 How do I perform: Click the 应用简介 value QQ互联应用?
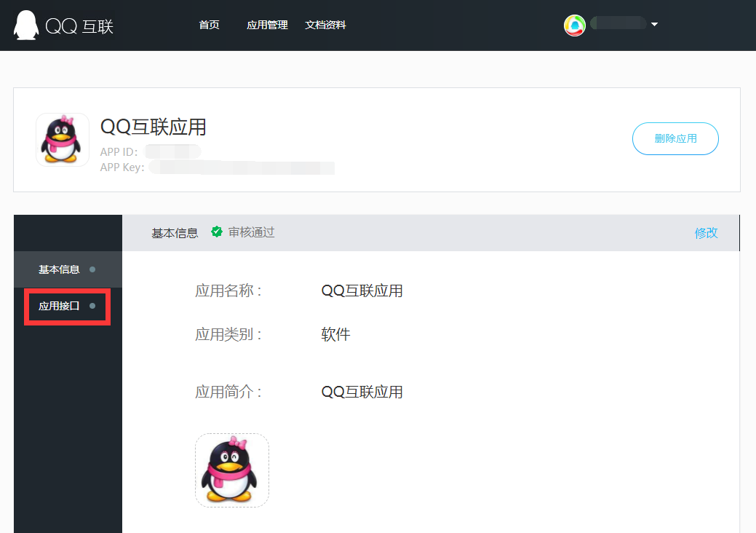362,392
